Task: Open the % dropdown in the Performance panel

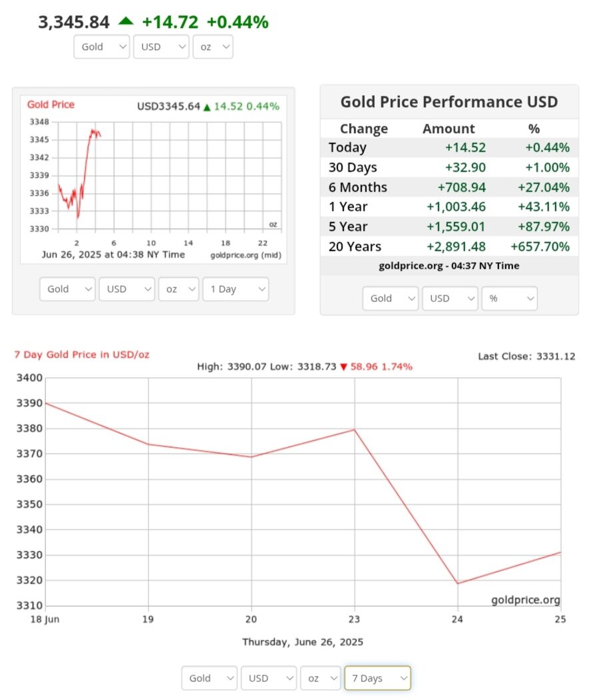Action: pyautogui.click(x=509, y=298)
